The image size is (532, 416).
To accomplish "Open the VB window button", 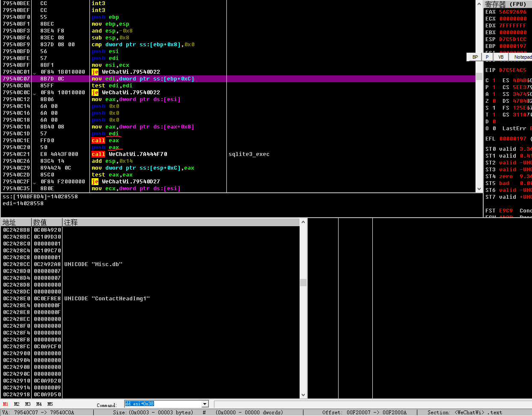I will [x=500, y=57].
